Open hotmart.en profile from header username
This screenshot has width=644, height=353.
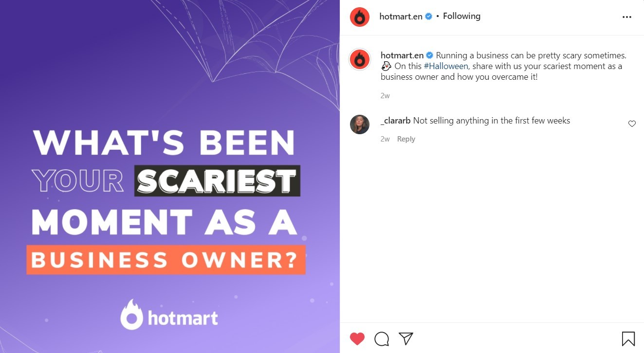coord(401,16)
